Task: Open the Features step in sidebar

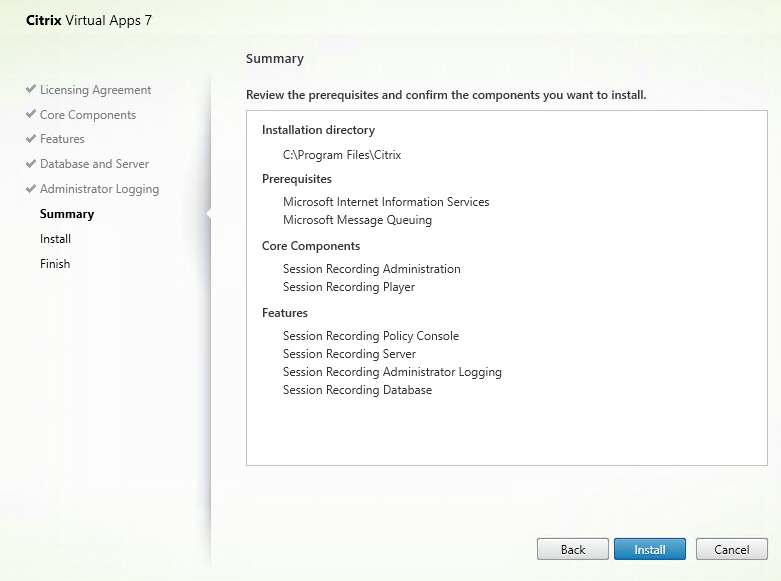Action: (62, 139)
